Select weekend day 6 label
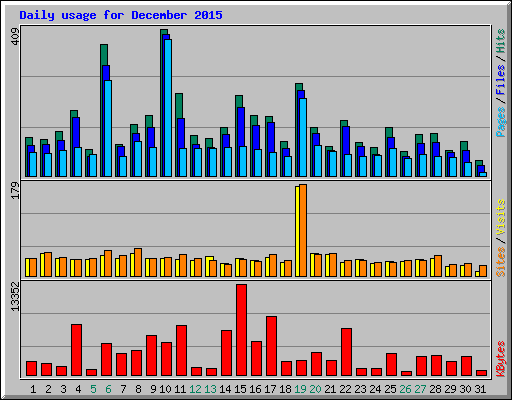Image resolution: width=512 pixels, height=400 pixels. 108,389
